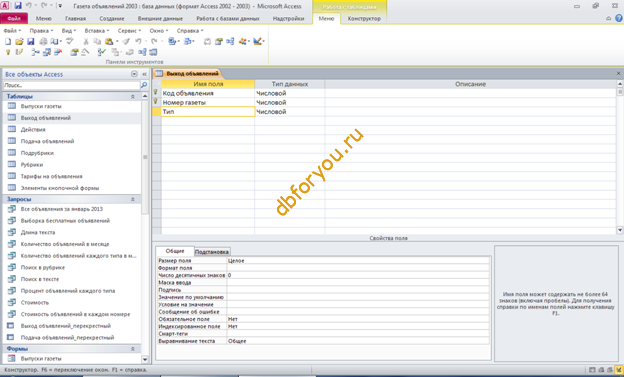This screenshot has width=624, height=377.
Task: Click the delete rows icon with red X
Action: [x=58, y=52]
